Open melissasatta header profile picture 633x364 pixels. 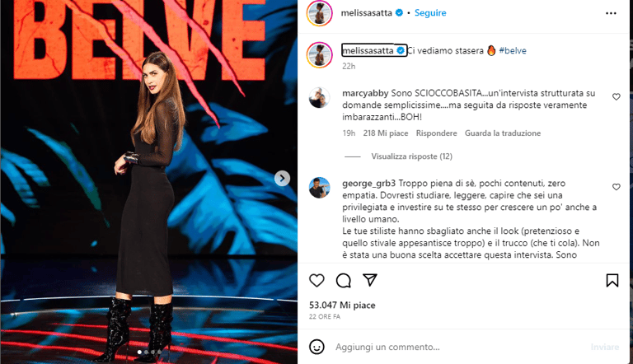coord(319,13)
